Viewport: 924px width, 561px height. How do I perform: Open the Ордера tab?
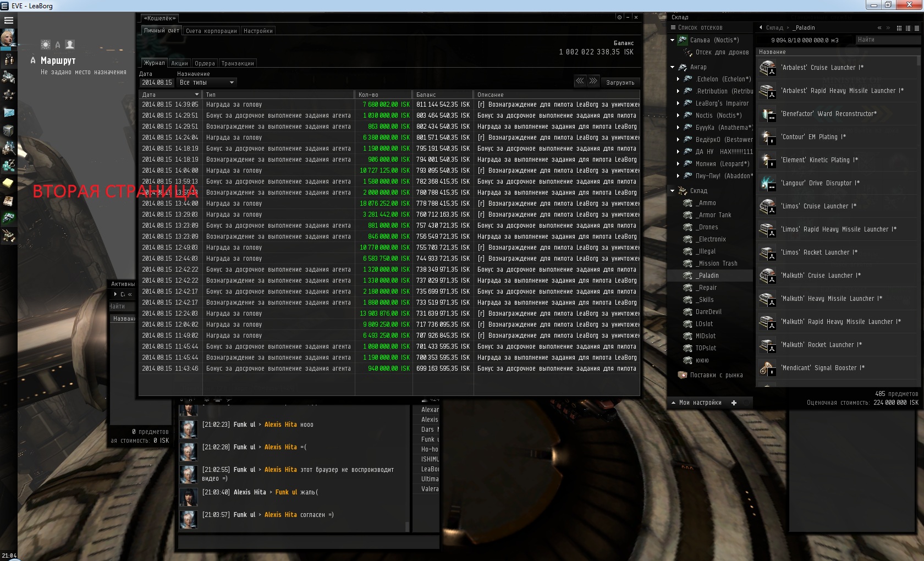click(x=205, y=63)
